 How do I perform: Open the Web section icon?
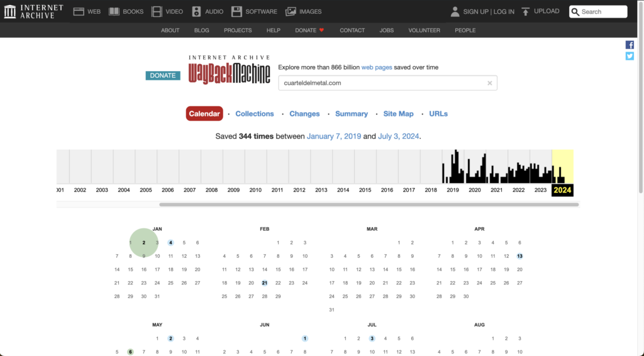(79, 11)
